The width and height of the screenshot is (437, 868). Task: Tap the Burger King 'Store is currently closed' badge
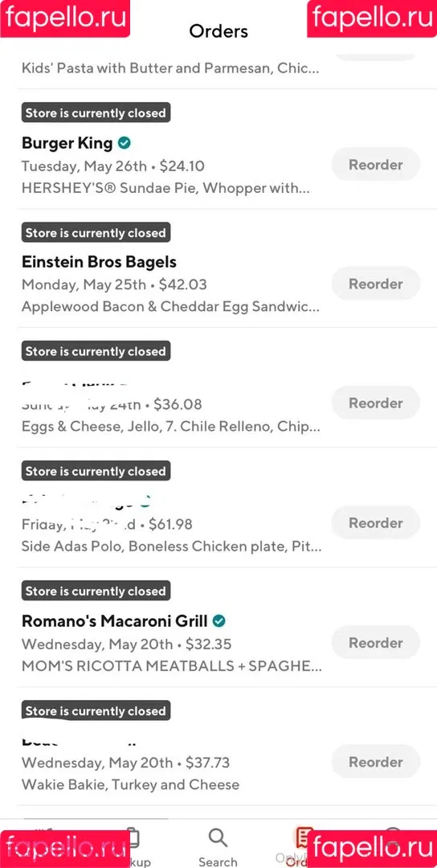[96, 113]
